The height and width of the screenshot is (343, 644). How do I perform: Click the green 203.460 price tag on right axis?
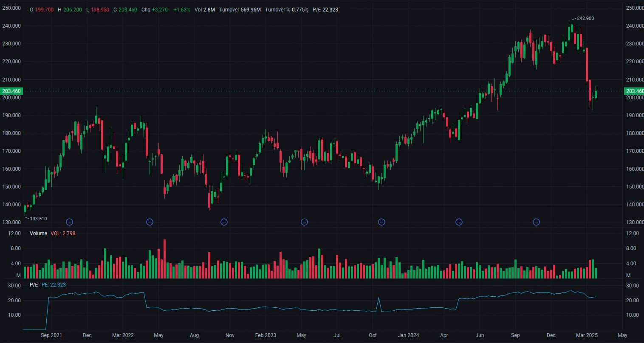[634, 91]
